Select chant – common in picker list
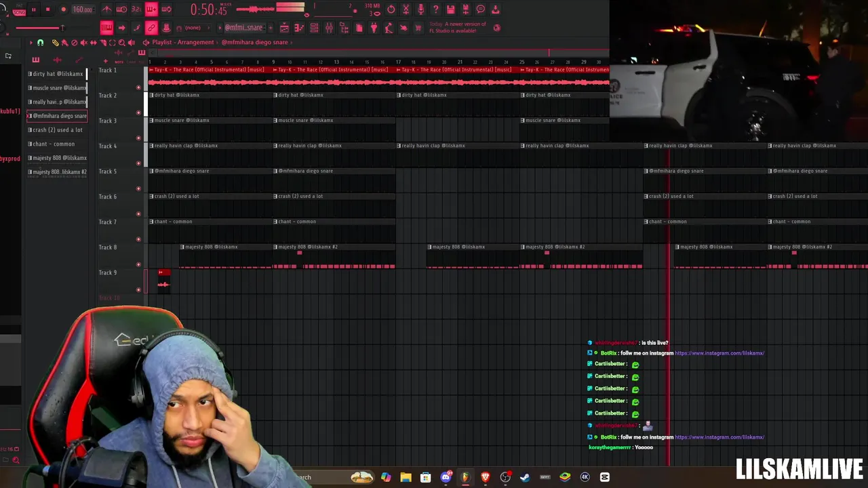 point(57,144)
